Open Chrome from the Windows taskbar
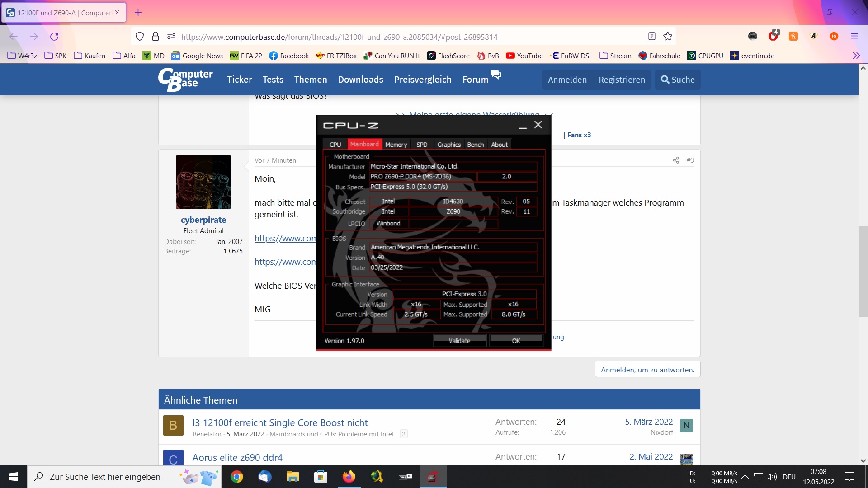This screenshot has height=488, width=868. click(236, 477)
